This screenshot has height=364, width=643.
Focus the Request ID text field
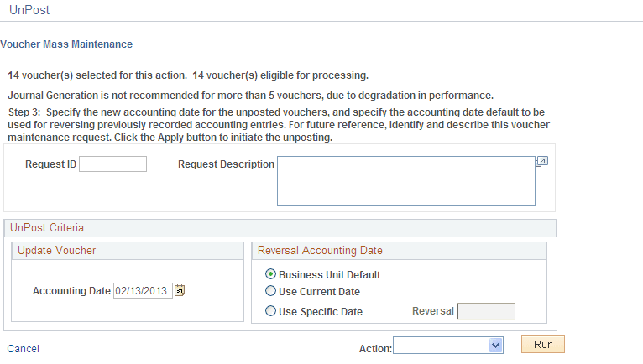point(112,164)
